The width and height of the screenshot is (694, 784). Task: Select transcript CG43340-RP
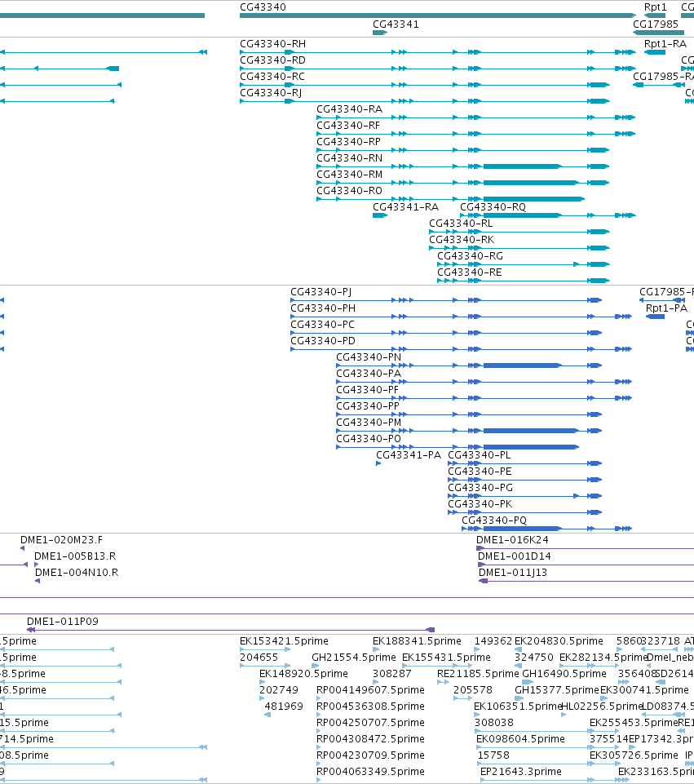pyautogui.click(x=349, y=141)
